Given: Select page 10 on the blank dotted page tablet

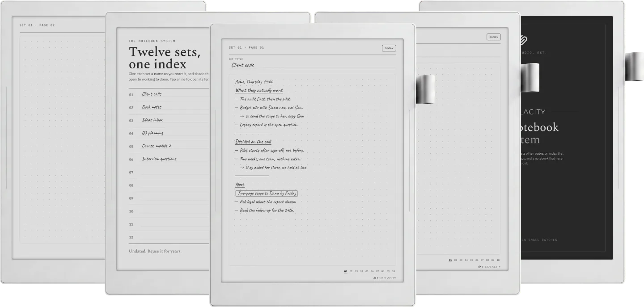Looking at the screenshot, I should coord(498,260).
